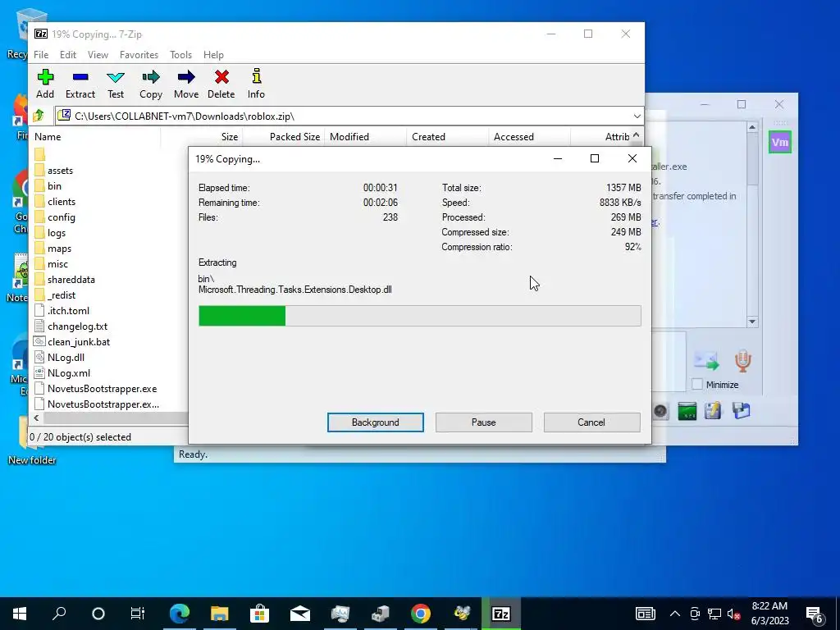Select the config folder
Viewport: 840px width, 630px height.
(61, 217)
